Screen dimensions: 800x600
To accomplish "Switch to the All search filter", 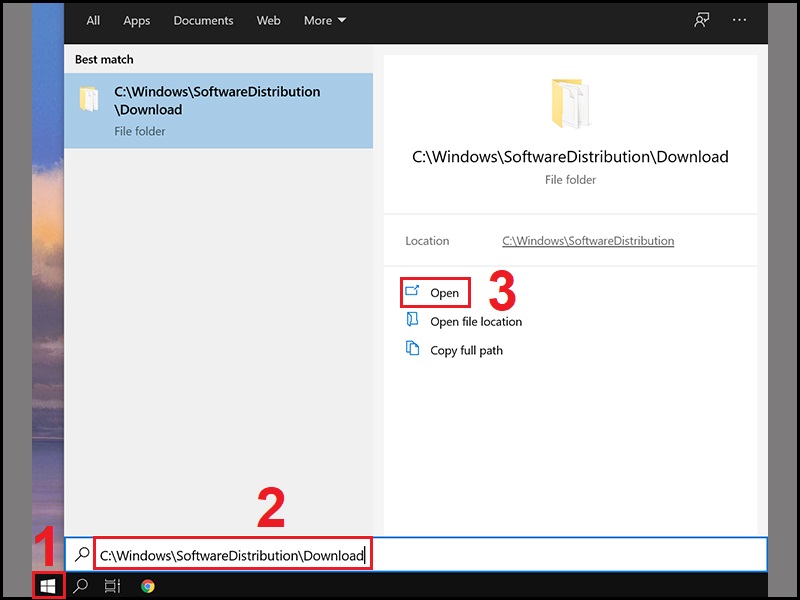I will [93, 20].
